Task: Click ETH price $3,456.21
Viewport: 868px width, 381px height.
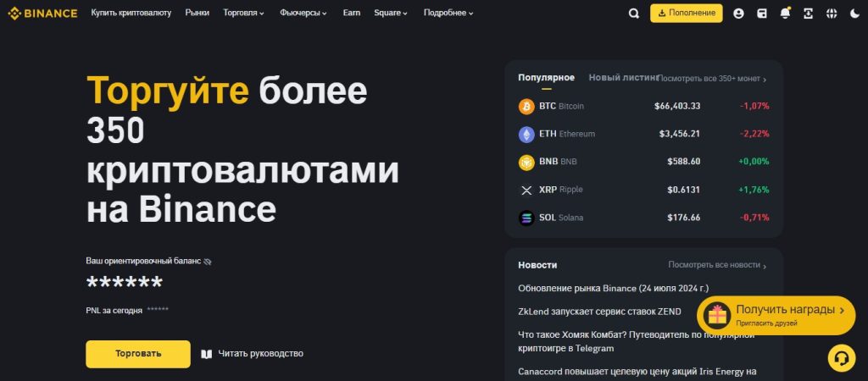Action: (679, 134)
